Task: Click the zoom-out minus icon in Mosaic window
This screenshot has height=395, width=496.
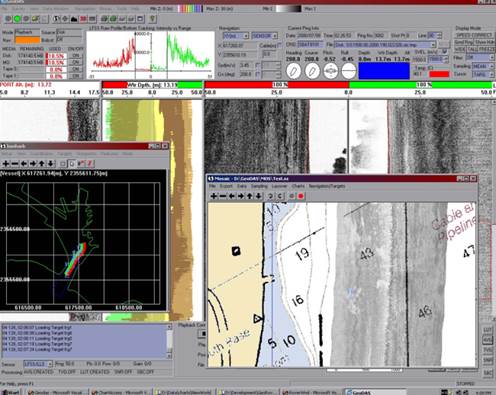Action: (222, 196)
